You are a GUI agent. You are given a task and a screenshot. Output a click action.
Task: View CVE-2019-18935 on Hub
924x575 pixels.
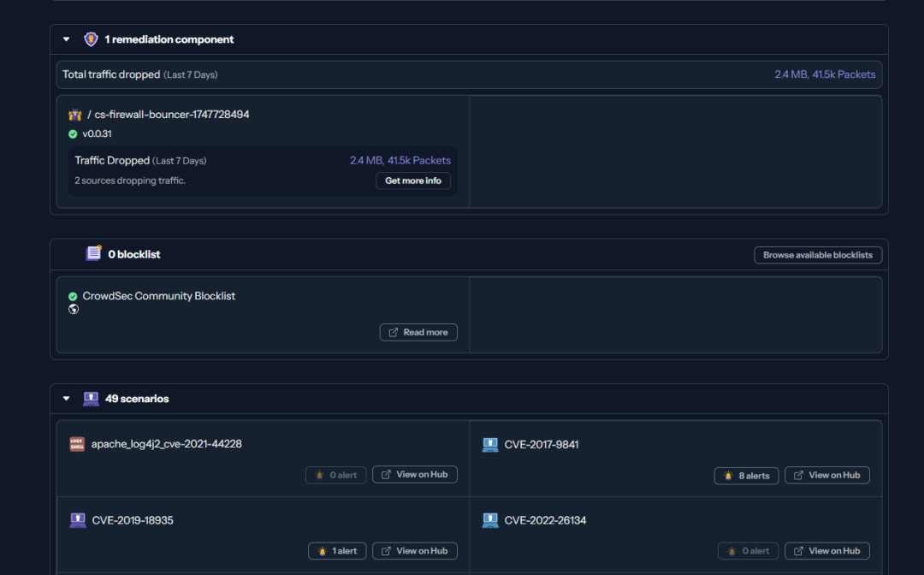[x=415, y=551]
